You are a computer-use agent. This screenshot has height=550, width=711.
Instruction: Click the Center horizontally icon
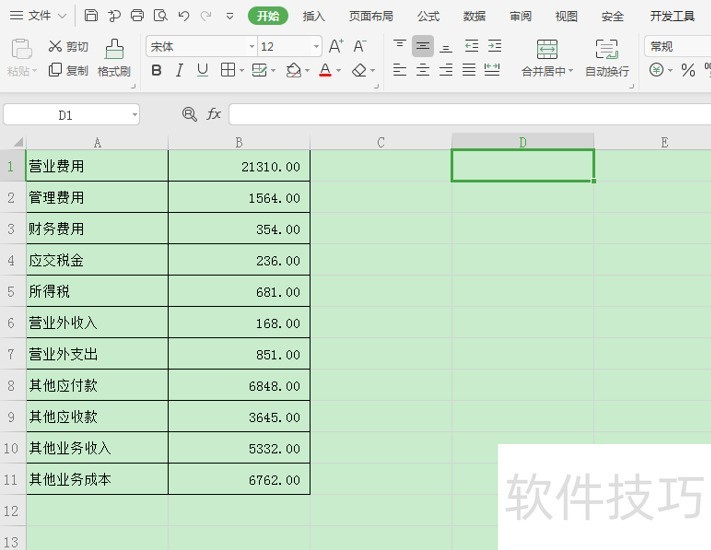[x=423, y=70]
